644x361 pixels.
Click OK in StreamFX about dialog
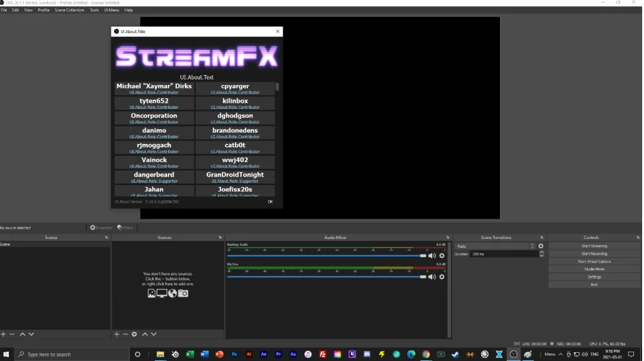270,202
